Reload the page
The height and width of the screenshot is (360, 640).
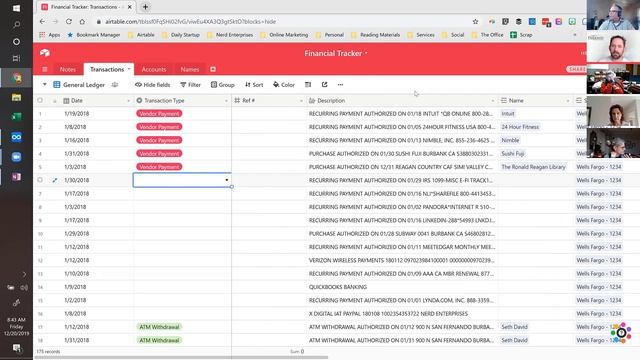[69, 22]
